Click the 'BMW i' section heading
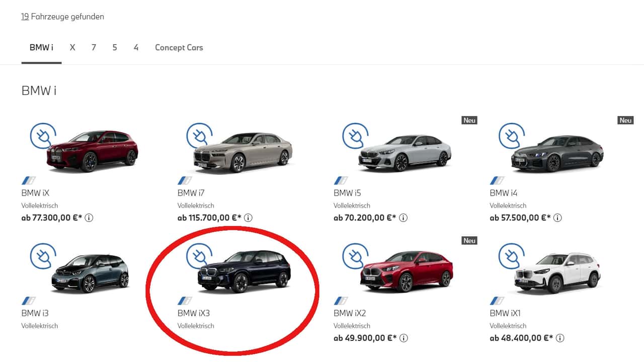This screenshot has height=362, width=644. (39, 90)
